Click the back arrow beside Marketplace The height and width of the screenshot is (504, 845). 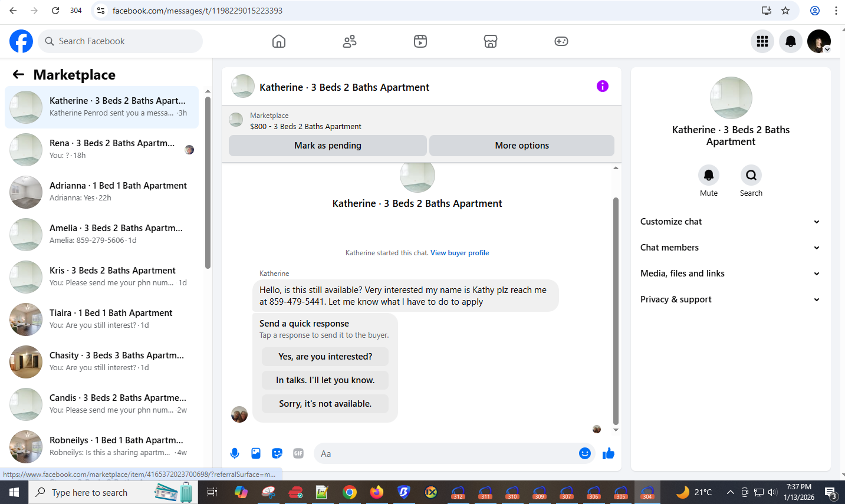pyautogui.click(x=18, y=74)
